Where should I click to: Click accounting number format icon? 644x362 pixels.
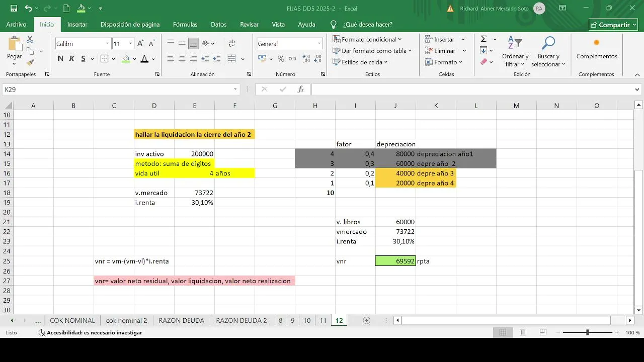[263, 59]
